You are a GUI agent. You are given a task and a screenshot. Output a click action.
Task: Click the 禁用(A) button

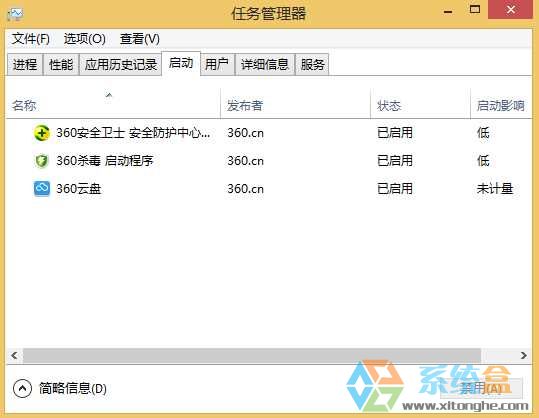481,388
